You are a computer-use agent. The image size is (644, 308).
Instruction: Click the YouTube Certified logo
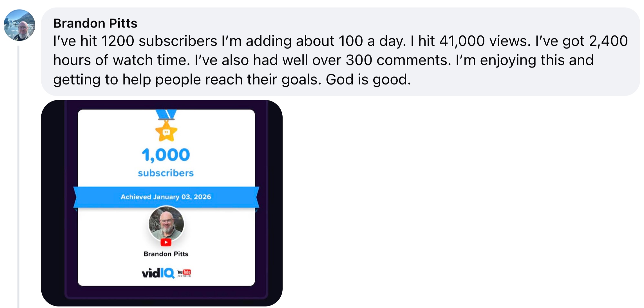[x=184, y=273]
